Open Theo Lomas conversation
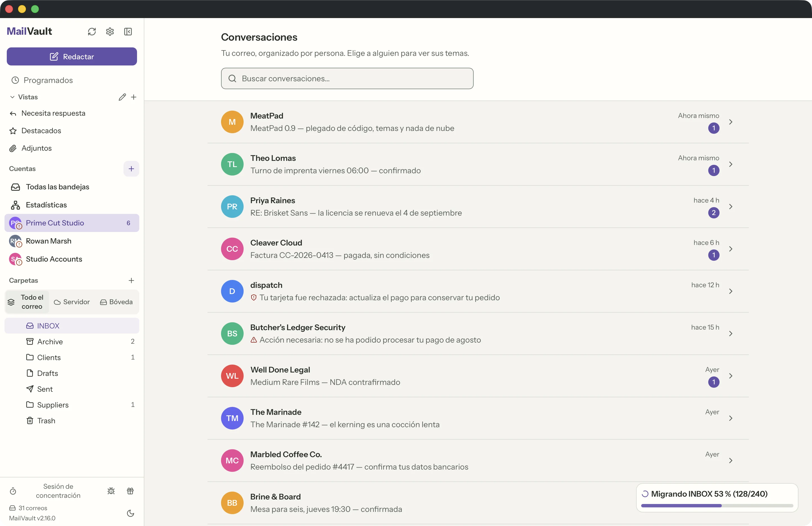This screenshot has width=812, height=526. (478, 164)
